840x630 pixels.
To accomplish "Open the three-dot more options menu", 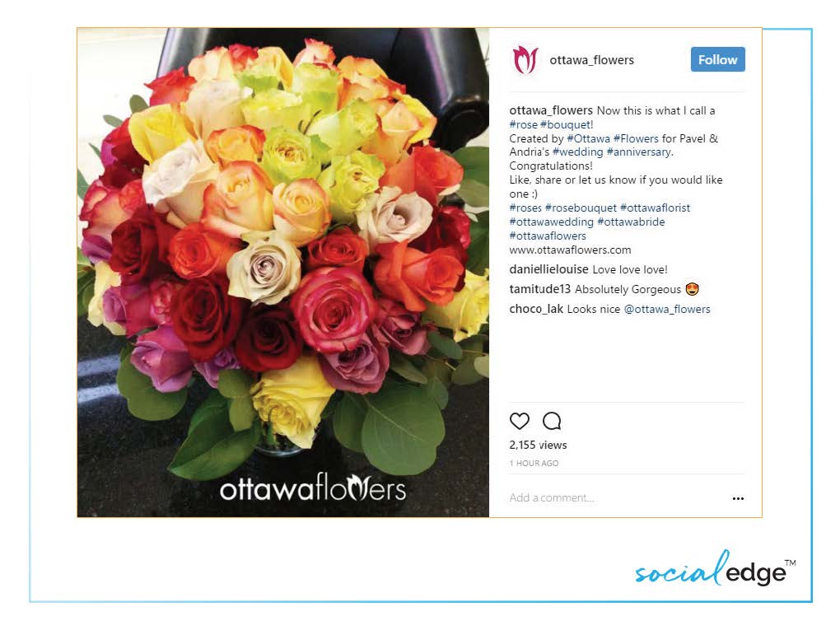I will coord(738,498).
